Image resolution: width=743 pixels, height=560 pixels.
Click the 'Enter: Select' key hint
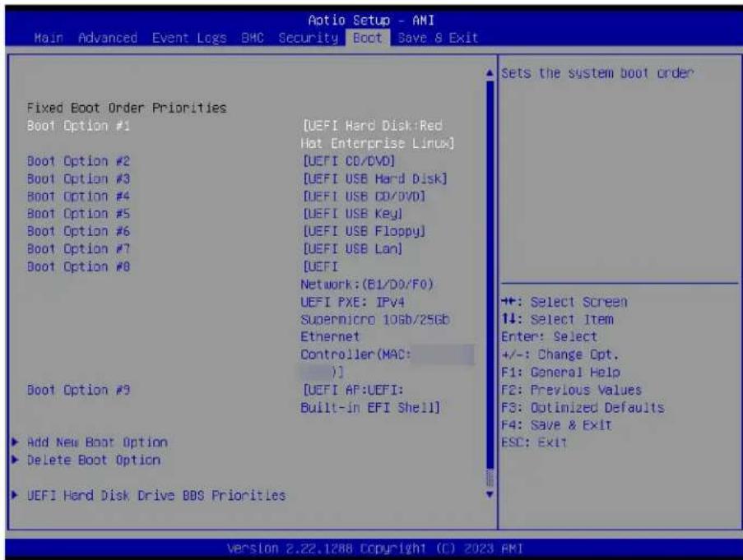click(x=549, y=337)
